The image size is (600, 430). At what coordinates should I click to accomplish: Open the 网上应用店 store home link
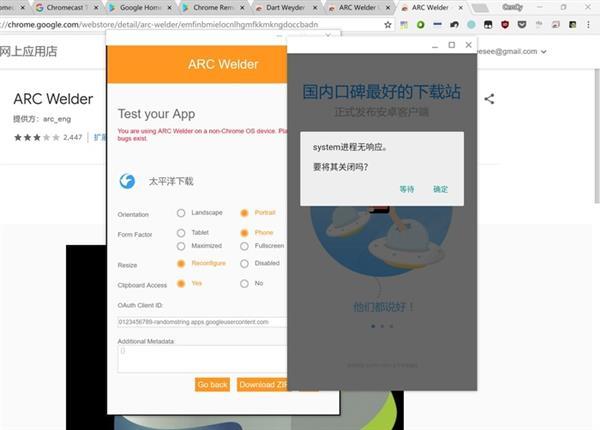pyautogui.click(x=29, y=51)
